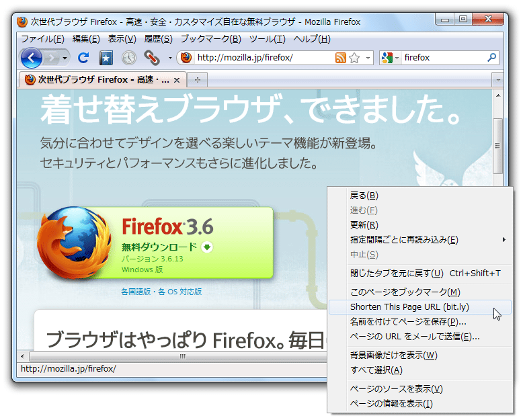This screenshot has height=420, width=523.
Task: Open a new tab with plus button
Action: coord(198,80)
